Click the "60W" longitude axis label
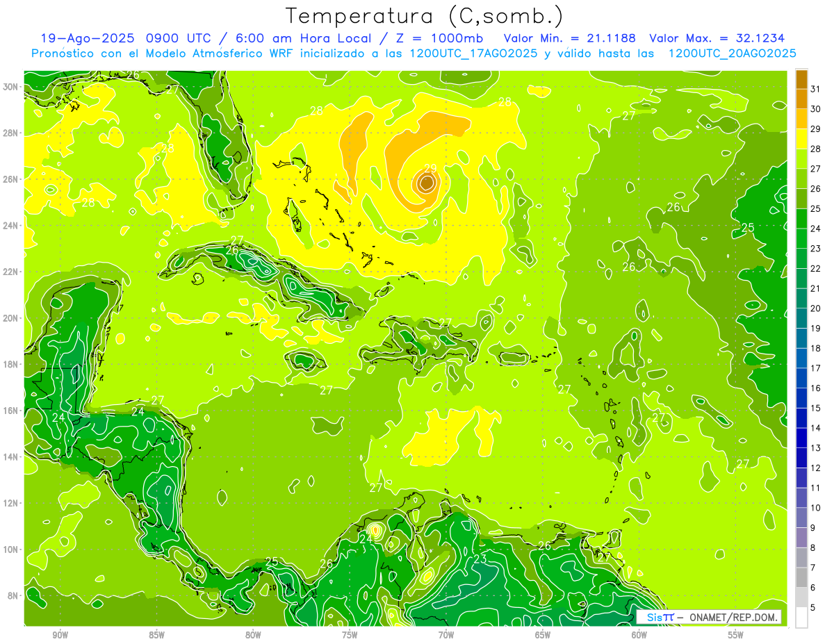Viewport: 834px width, 644px height. (639, 635)
